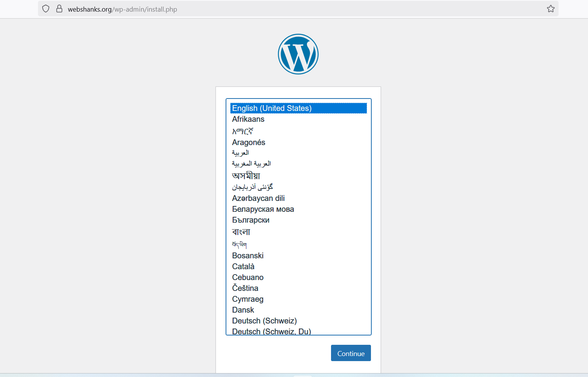Viewport: 588px width, 377px height.
Task: Click the Continue button
Action: 351,353
